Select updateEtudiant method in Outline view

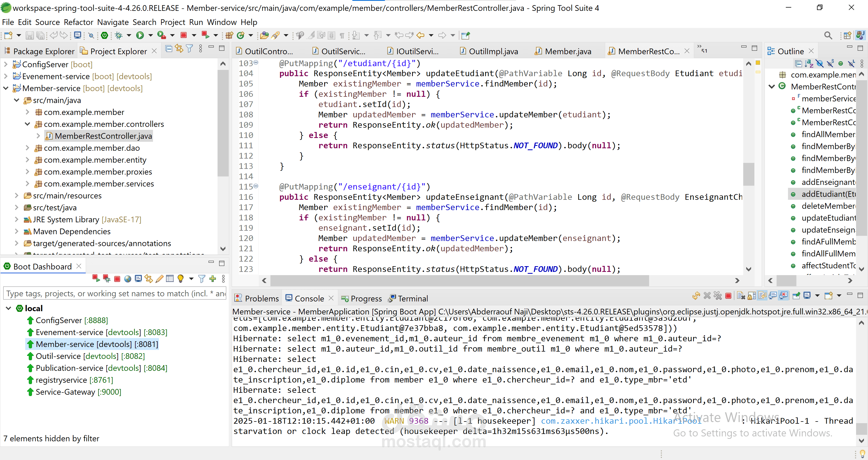828,218
